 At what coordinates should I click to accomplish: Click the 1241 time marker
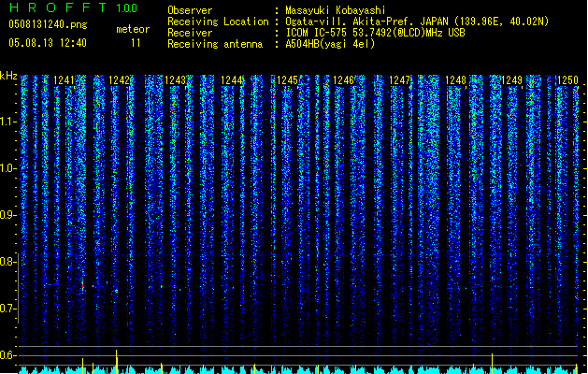click(64, 80)
